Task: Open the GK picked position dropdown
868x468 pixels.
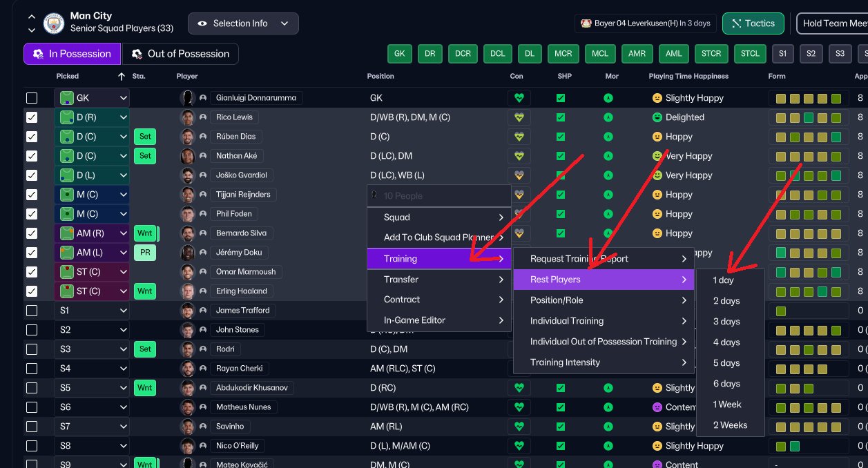Action: (92, 98)
